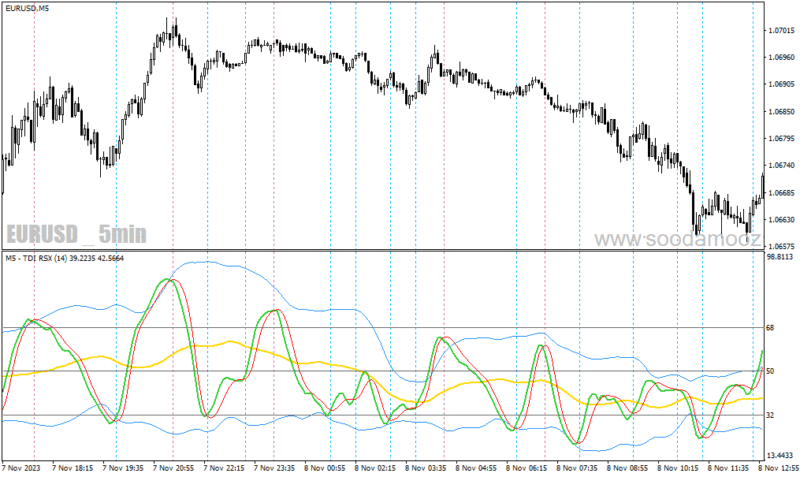The width and height of the screenshot is (800, 477).
Task: Click the 7 Nov 20:55 time label
Action: point(173,468)
